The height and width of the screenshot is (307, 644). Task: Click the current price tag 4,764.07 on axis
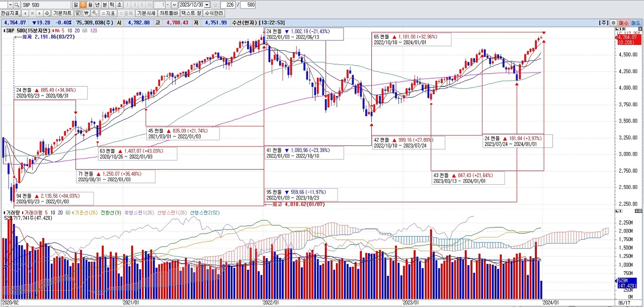click(x=629, y=39)
